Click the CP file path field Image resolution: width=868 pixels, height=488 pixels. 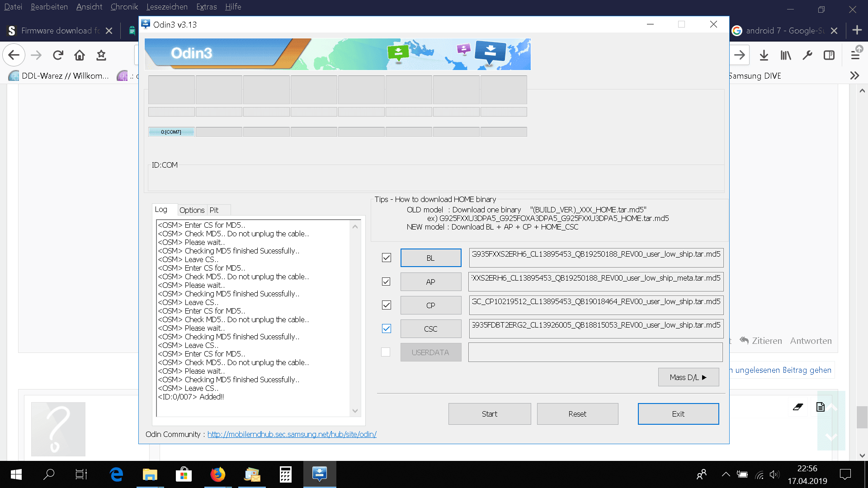596,305
